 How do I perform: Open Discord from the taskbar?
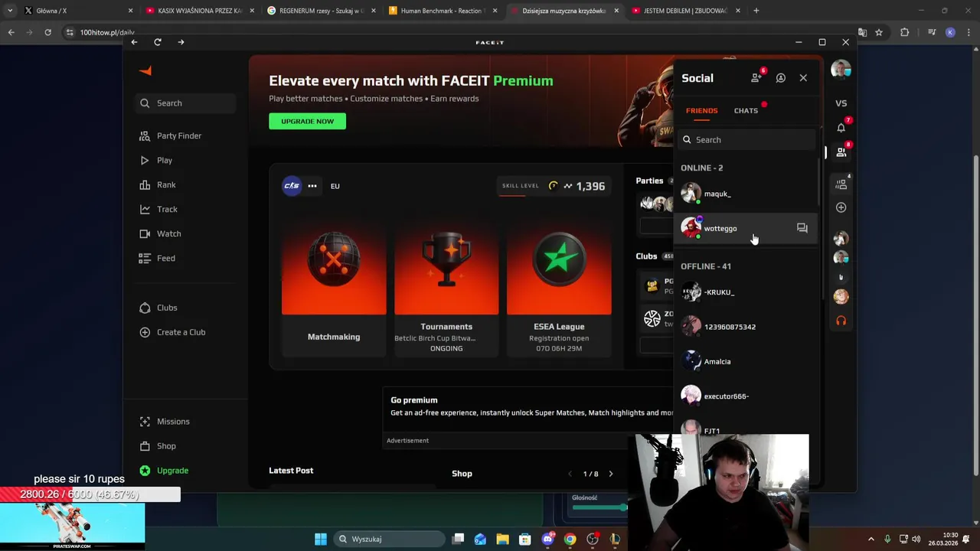547,539
